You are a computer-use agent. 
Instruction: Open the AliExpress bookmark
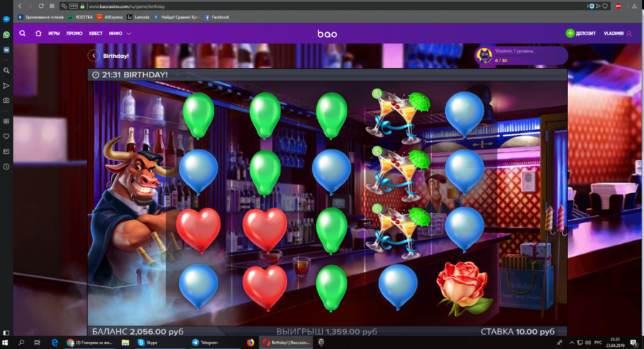coord(109,17)
